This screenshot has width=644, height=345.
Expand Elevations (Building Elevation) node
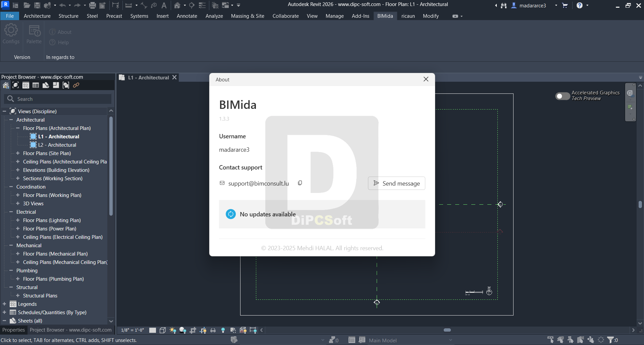[18, 170]
